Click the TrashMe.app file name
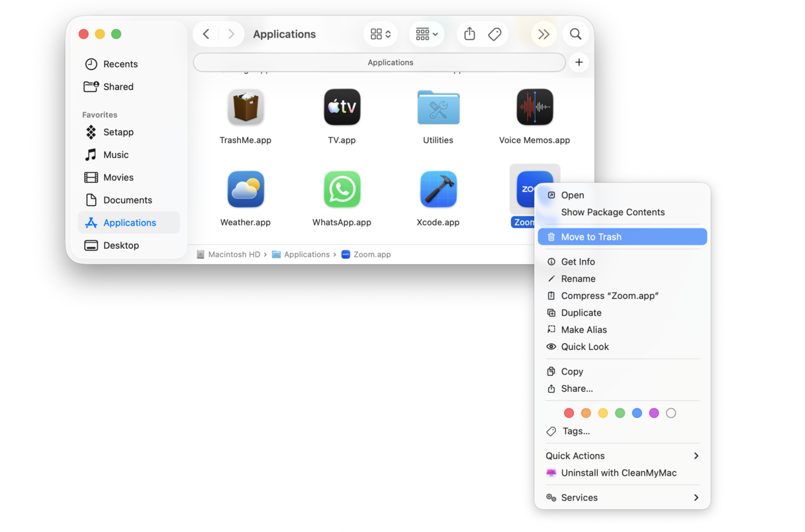 (x=246, y=140)
